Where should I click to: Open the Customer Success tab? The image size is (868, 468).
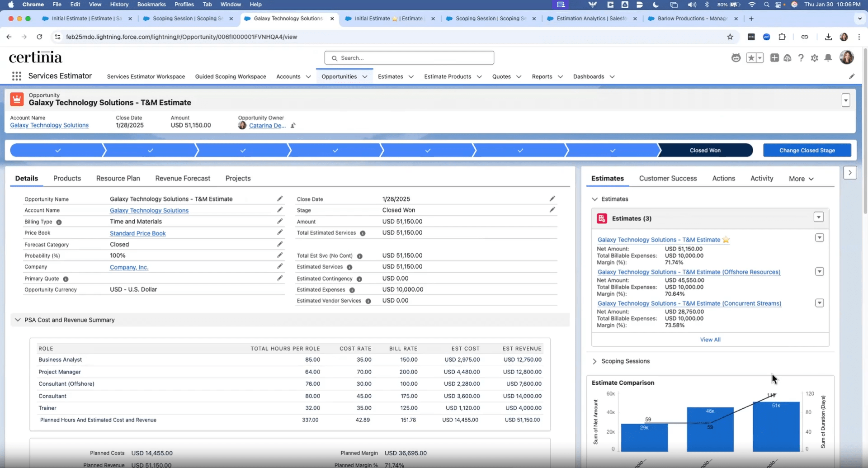[x=668, y=178]
